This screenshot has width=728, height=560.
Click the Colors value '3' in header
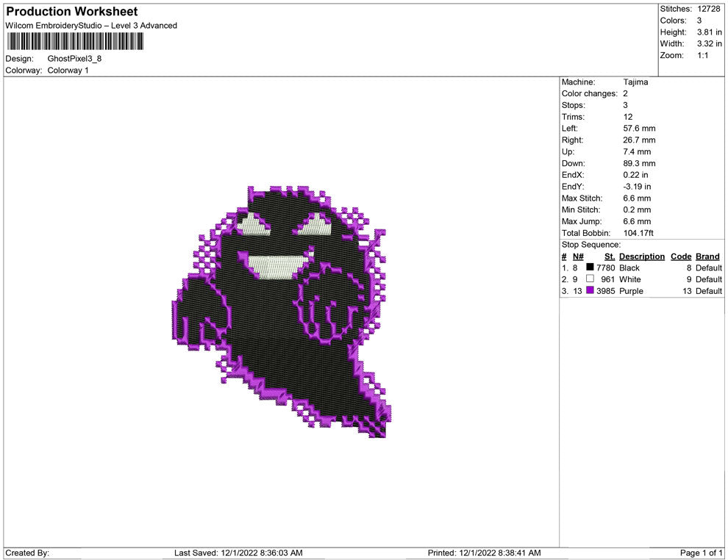point(699,21)
